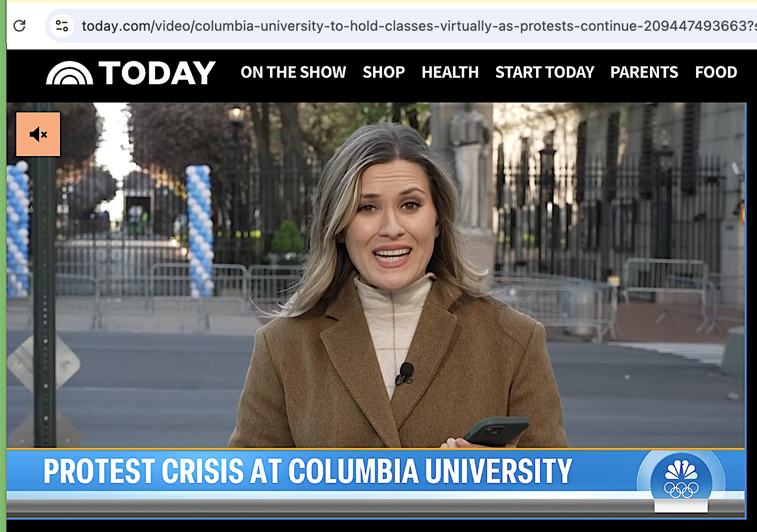Open the HEALTH section
The width and height of the screenshot is (757, 532).
(x=450, y=72)
